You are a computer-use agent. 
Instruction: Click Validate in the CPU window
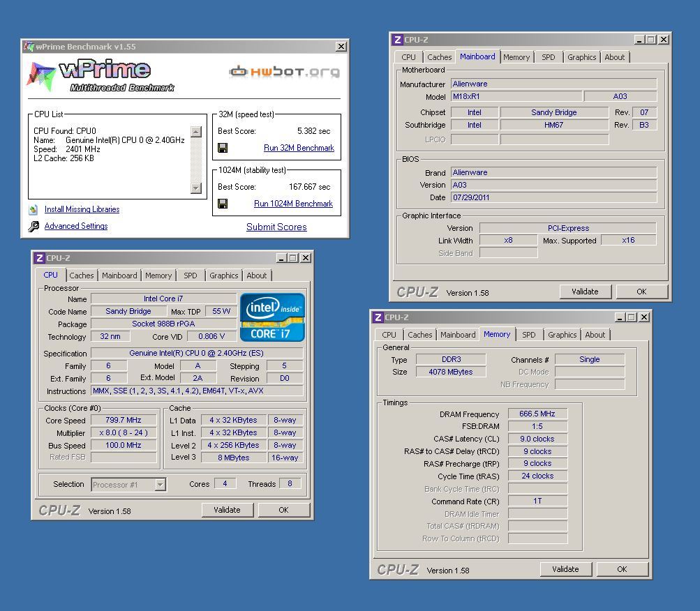pyautogui.click(x=227, y=510)
